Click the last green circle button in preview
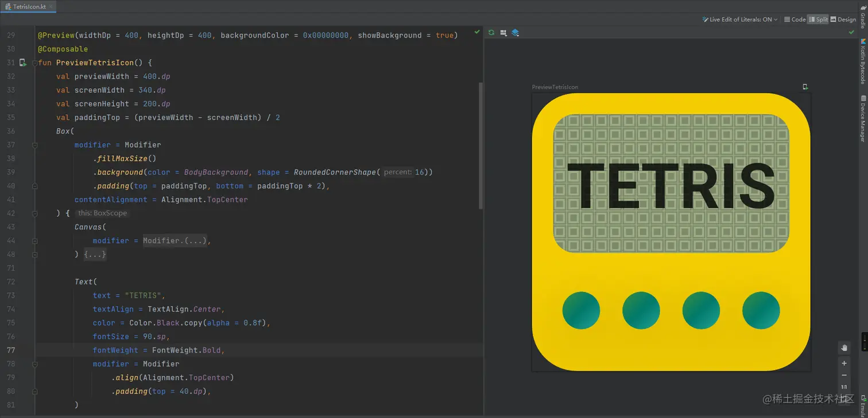This screenshot has height=418, width=868. point(761,310)
